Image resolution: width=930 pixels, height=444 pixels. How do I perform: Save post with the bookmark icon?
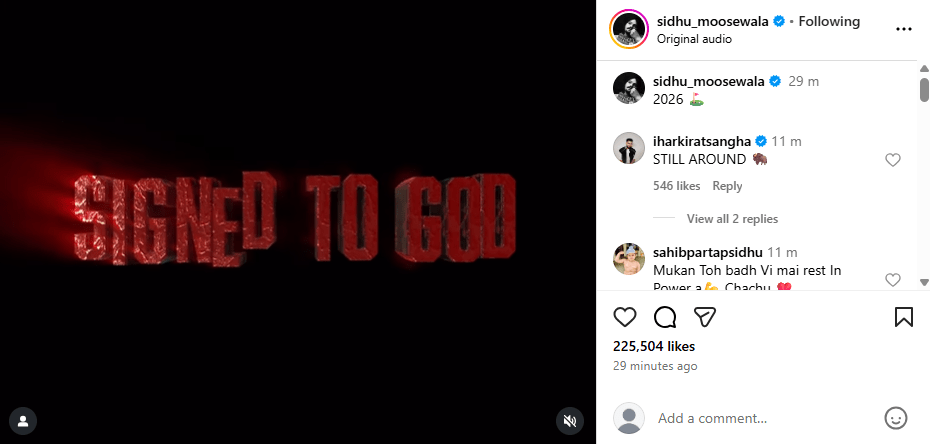click(903, 317)
